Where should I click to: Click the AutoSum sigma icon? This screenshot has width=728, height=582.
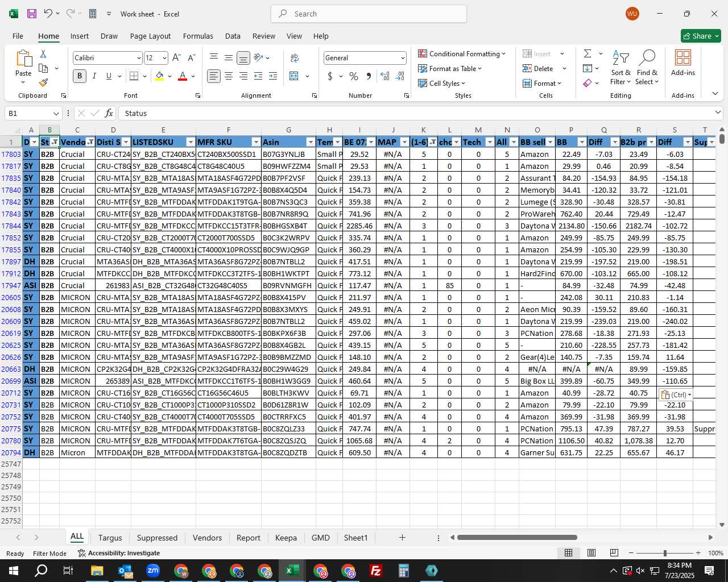coord(588,53)
